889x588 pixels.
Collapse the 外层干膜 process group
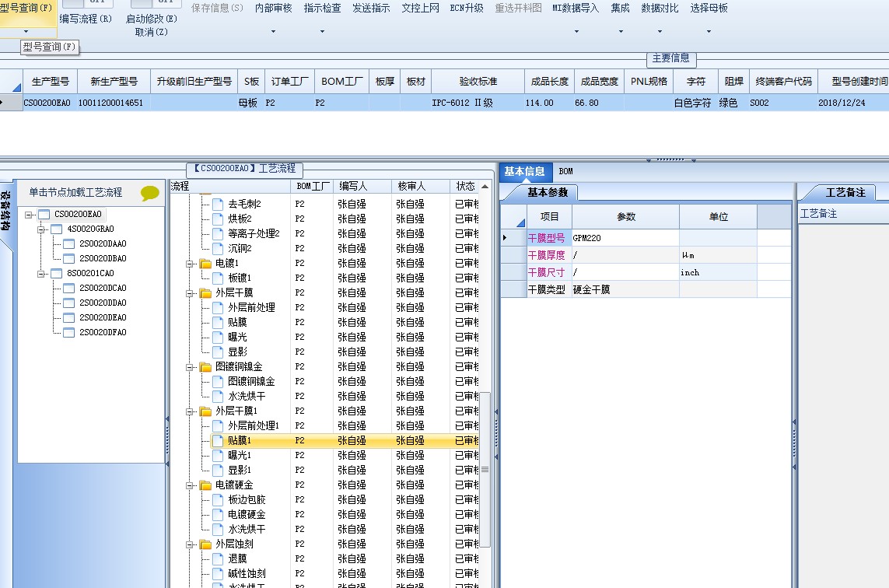[x=190, y=293]
